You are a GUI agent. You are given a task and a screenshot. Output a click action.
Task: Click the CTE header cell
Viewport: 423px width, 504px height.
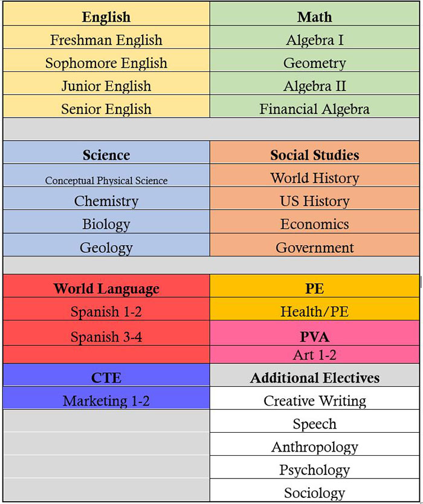(x=106, y=375)
